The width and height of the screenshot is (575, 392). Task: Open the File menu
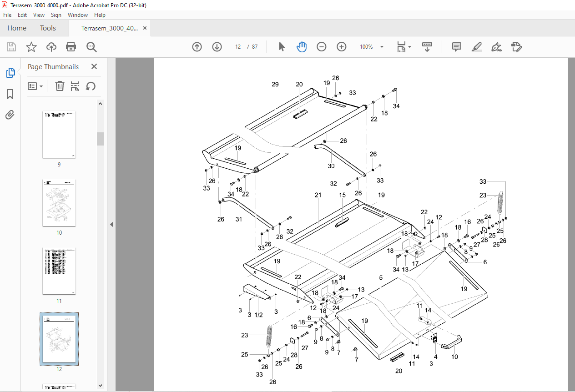(7, 15)
